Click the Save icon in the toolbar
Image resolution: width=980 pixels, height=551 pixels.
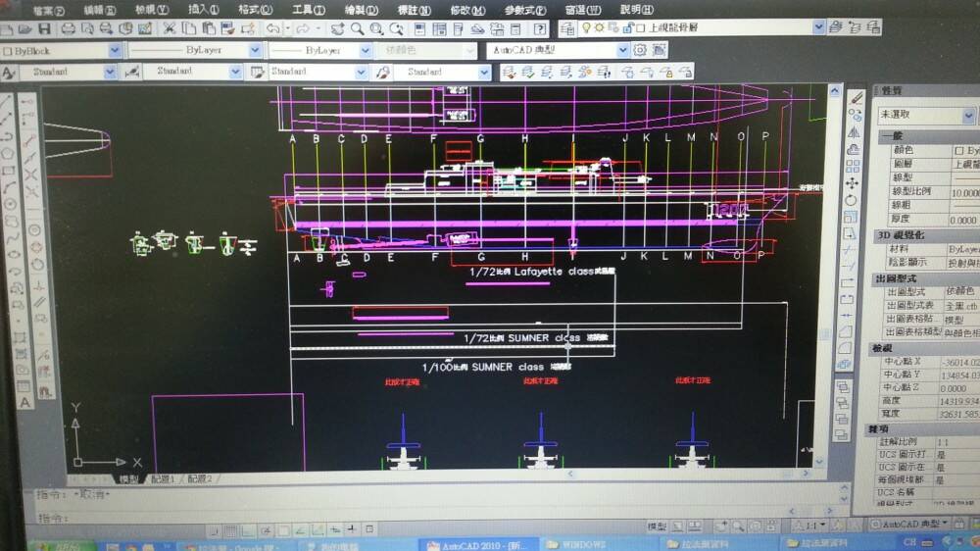(44, 29)
